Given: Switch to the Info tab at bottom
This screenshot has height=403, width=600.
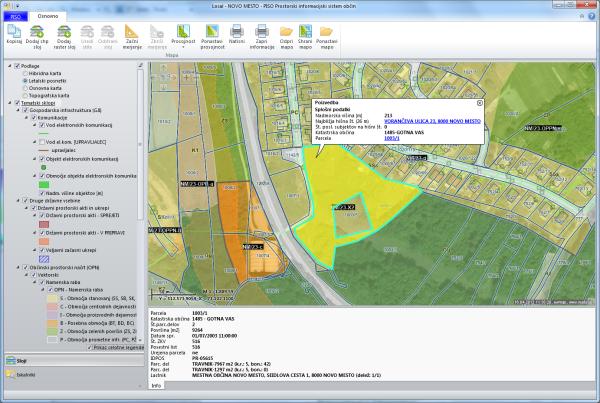Looking at the screenshot, I should click(157, 383).
